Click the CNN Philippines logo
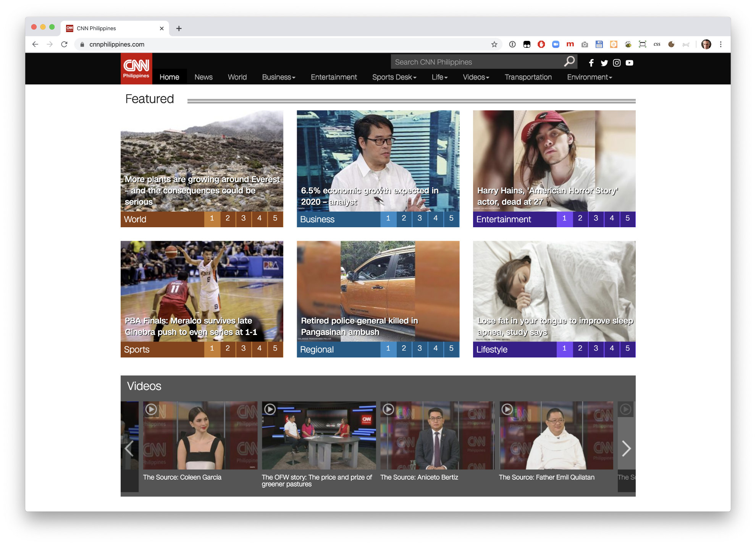 coord(136,68)
